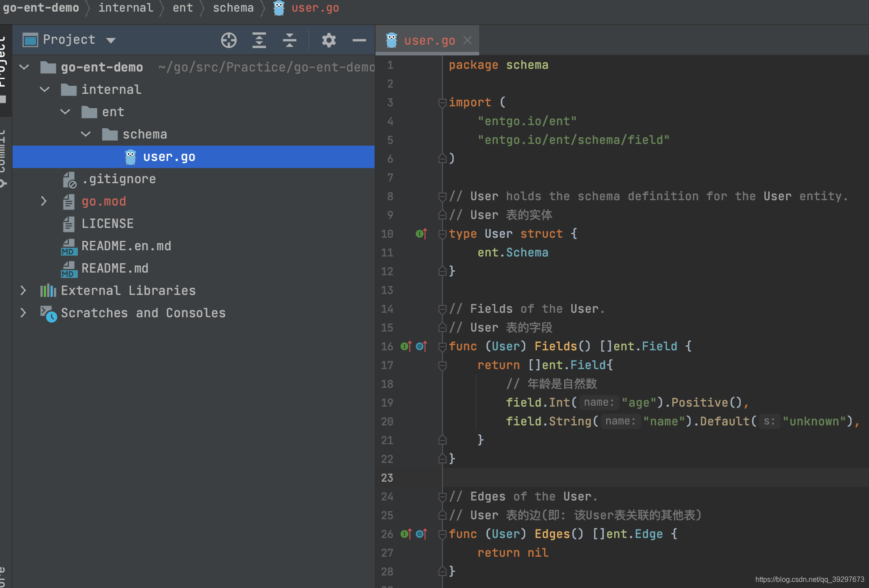Click the Collapse All toolbar icon

click(x=290, y=40)
